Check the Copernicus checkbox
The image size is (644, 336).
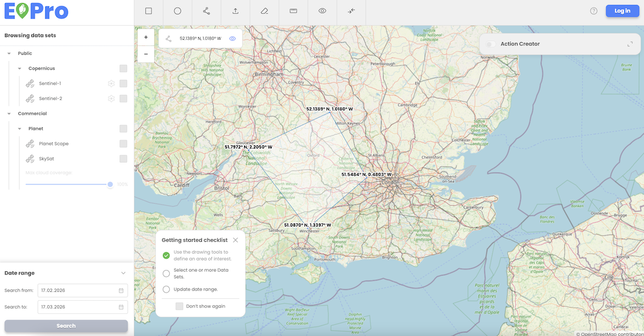(123, 69)
